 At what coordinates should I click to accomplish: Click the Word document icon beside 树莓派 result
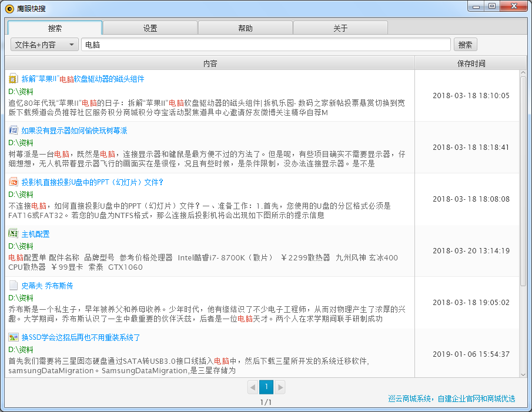click(x=14, y=130)
